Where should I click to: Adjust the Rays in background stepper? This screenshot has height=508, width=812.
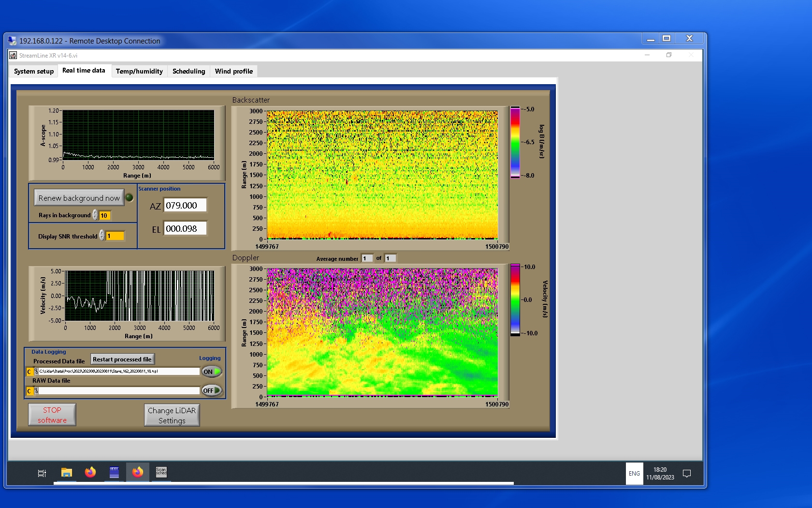point(95,215)
